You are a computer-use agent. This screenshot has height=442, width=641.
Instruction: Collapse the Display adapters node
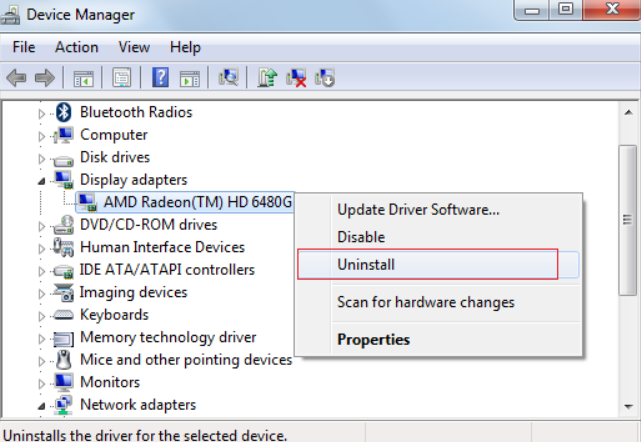(x=42, y=180)
